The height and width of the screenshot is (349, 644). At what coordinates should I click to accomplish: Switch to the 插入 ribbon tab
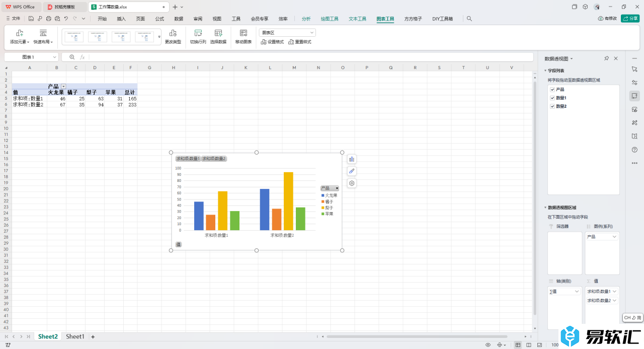(121, 19)
